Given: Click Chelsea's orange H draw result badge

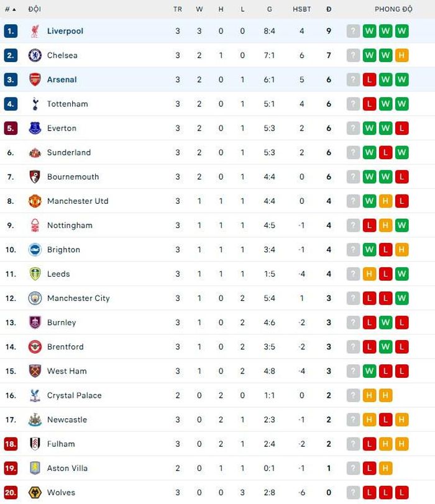Looking at the screenshot, I should [x=401, y=55].
